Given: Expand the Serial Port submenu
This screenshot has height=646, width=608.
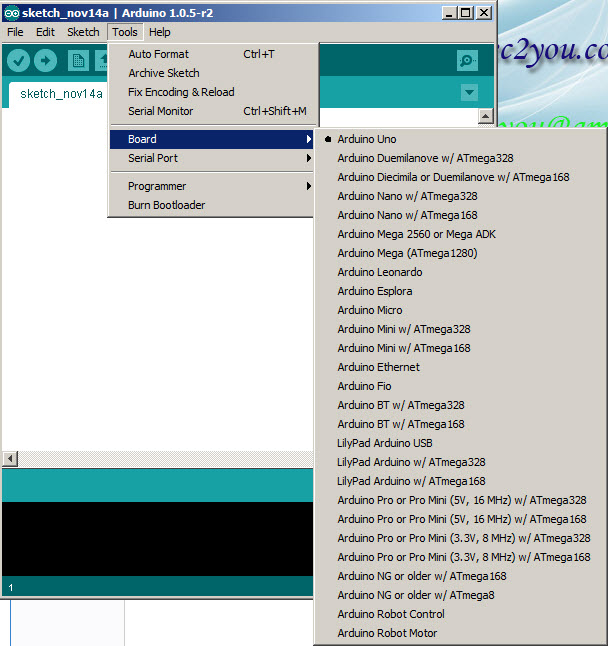Looking at the screenshot, I should click(212, 158).
